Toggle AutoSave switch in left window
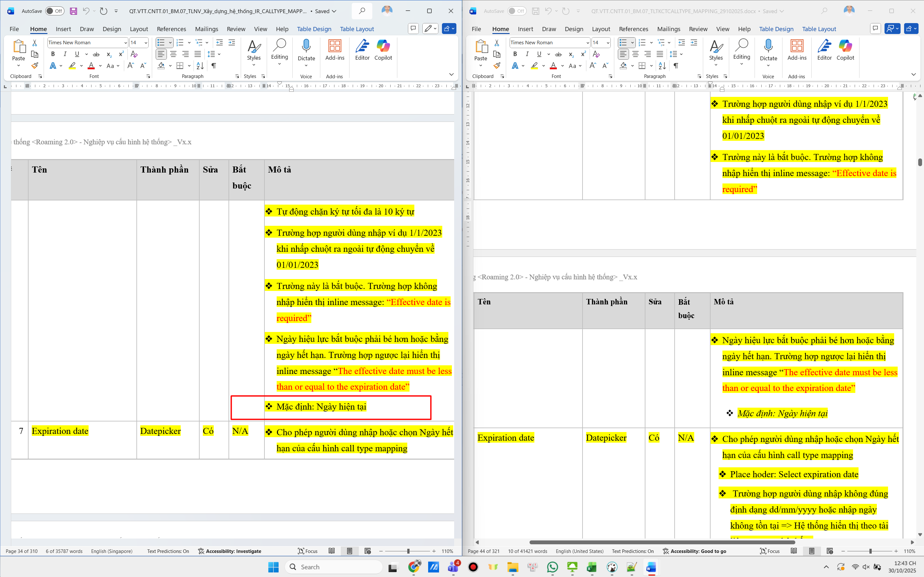 (55, 11)
